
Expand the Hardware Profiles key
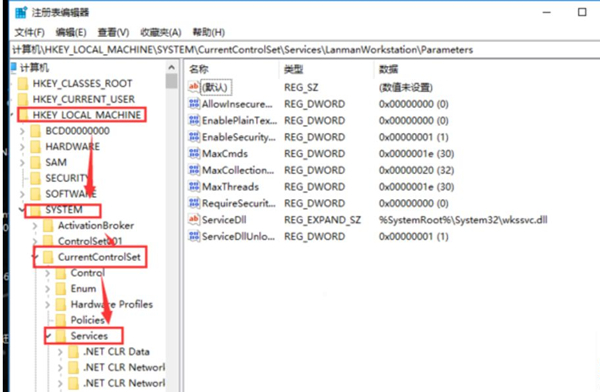coord(47,304)
